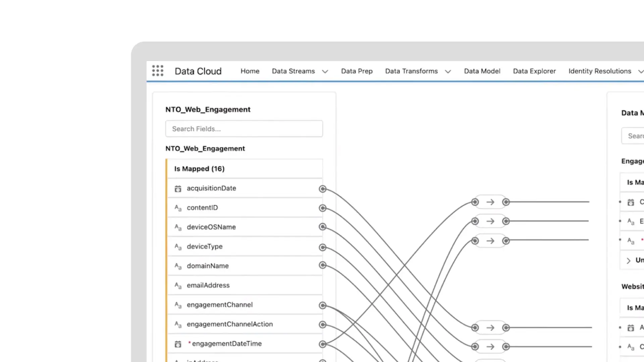Click the connector node of acquisitionDate
The image size is (644, 362).
click(323, 189)
